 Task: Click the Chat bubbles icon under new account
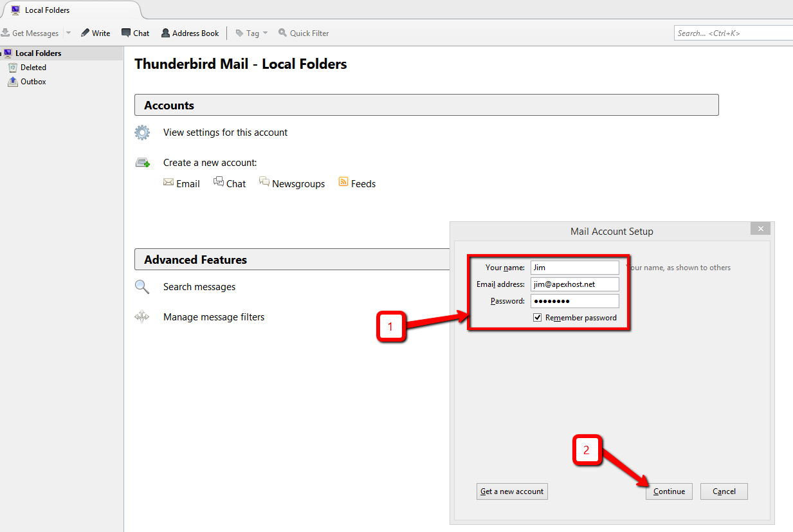pyautogui.click(x=219, y=182)
